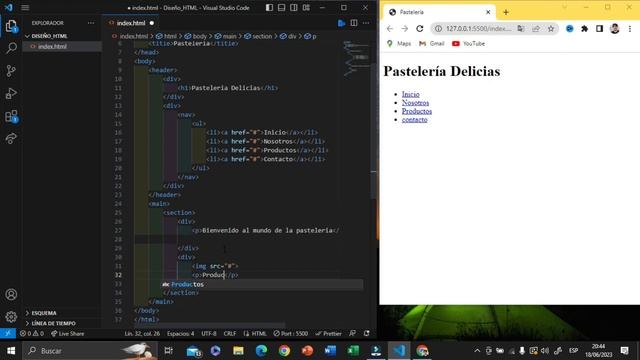640x360 pixels.
Task: Open the Search view in VS Code
Action: (11, 48)
